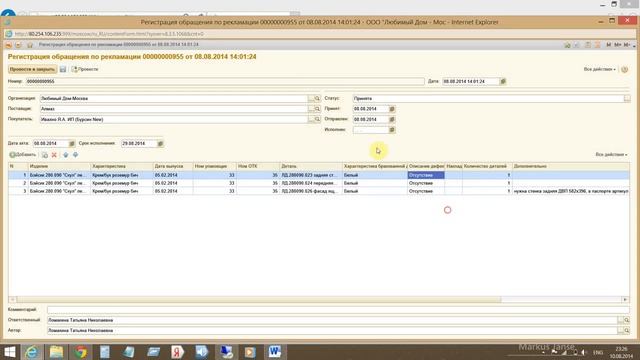Click the M+ memory add button
This screenshot has width=640, height=360.
[x=618, y=44]
